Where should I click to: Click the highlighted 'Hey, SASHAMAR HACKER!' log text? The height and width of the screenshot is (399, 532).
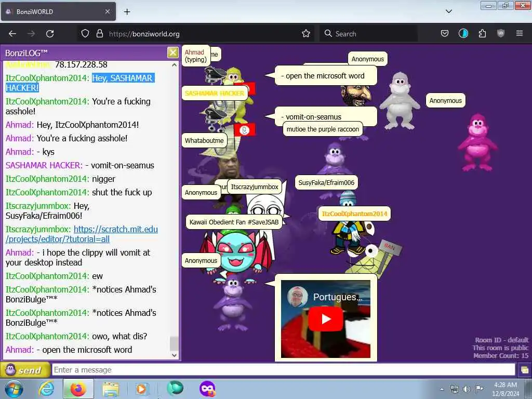[x=80, y=83]
